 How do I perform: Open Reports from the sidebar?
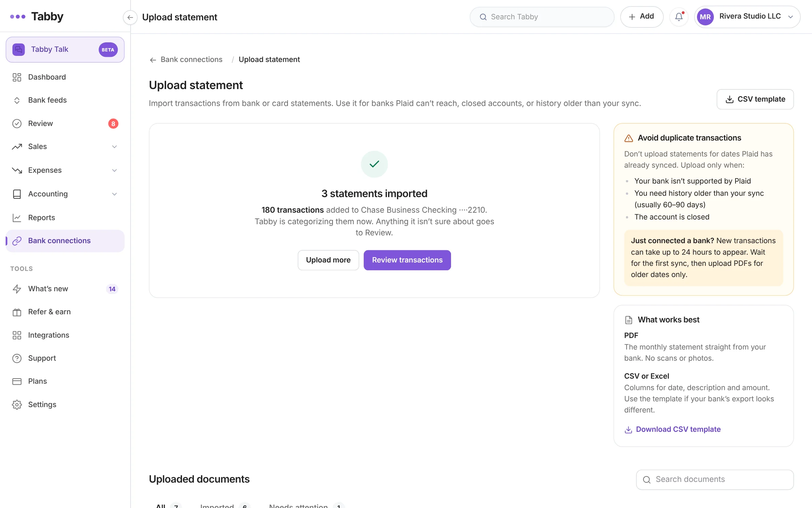pyautogui.click(x=65, y=218)
